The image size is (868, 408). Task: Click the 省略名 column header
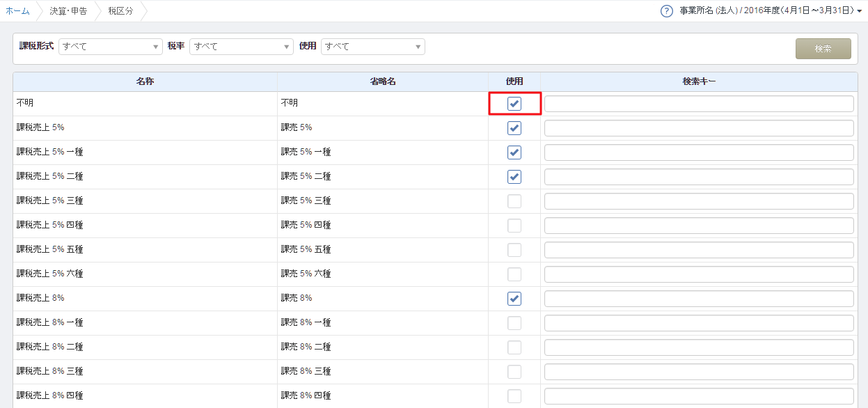[383, 81]
